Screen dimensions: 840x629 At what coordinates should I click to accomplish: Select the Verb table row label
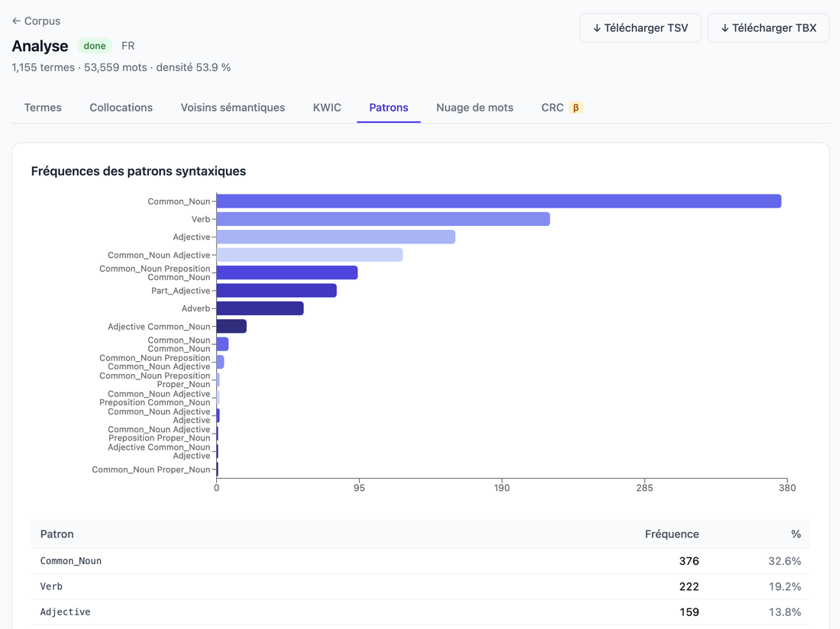51,587
